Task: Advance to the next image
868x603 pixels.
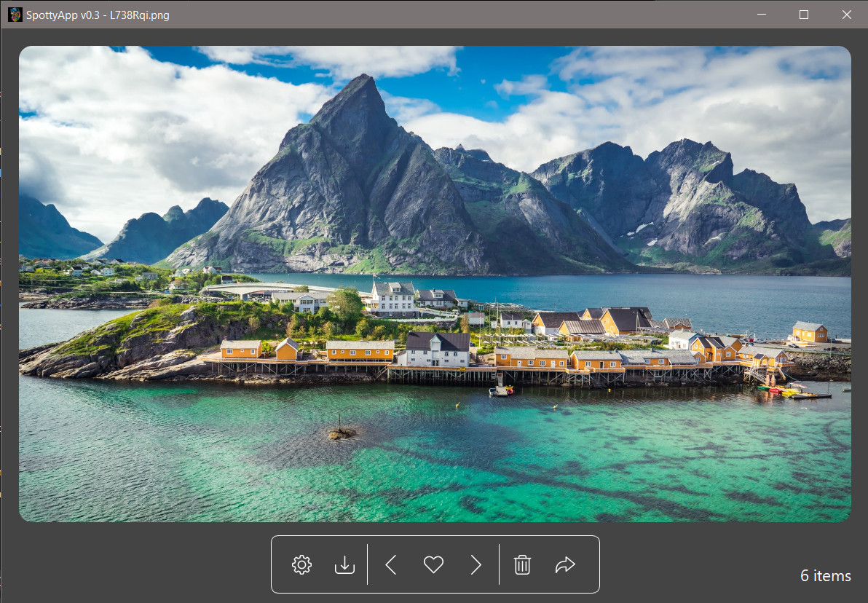Action: 476,565
